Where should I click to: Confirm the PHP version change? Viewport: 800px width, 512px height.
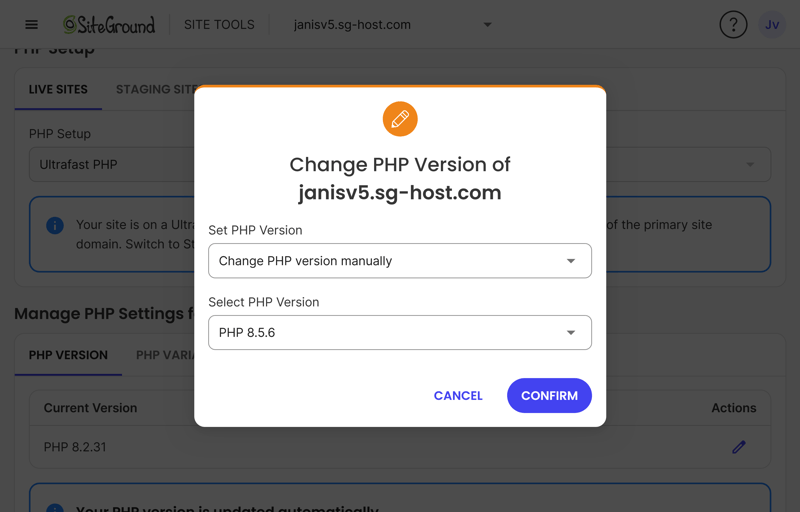click(549, 396)
